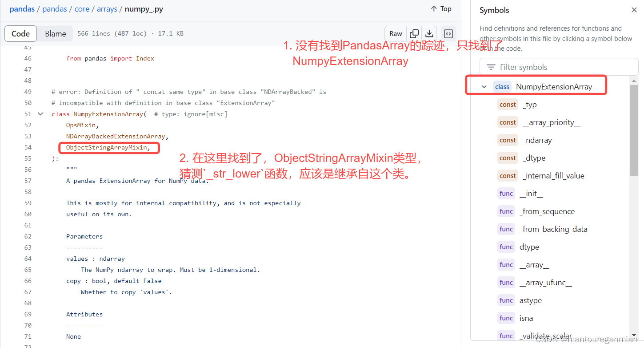Focus the Filter symbols input
The image size is (644, 348).
(x=559, y=67)
